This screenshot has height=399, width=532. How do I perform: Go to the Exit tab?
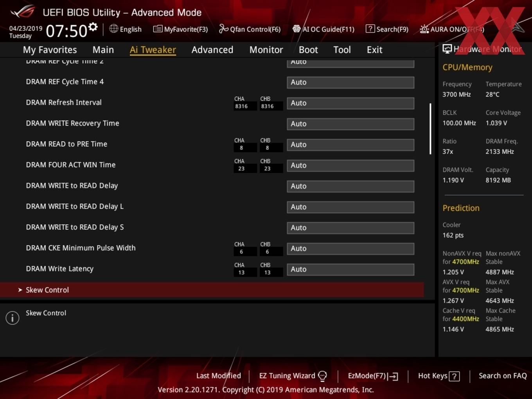[374, 50]
